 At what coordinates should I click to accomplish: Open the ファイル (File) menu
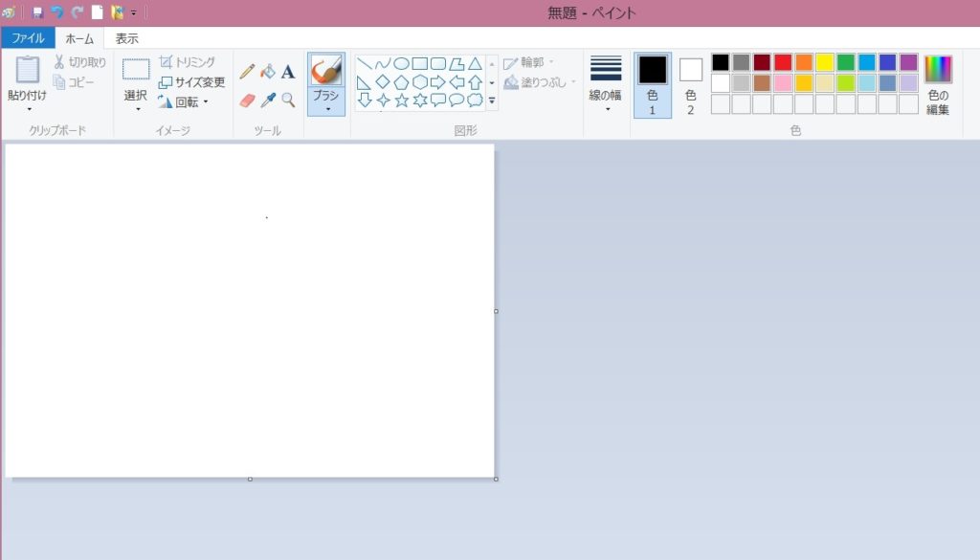click(x=28, y=38)
